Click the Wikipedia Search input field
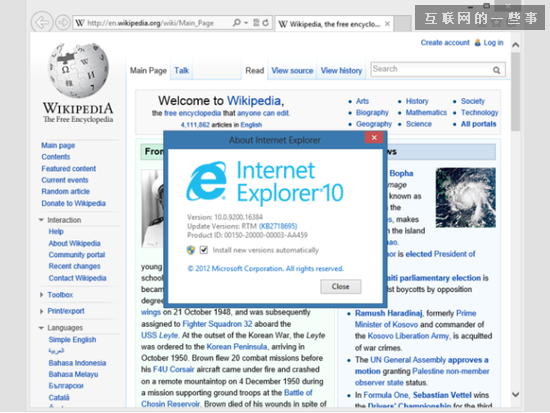 click(431, 69)
